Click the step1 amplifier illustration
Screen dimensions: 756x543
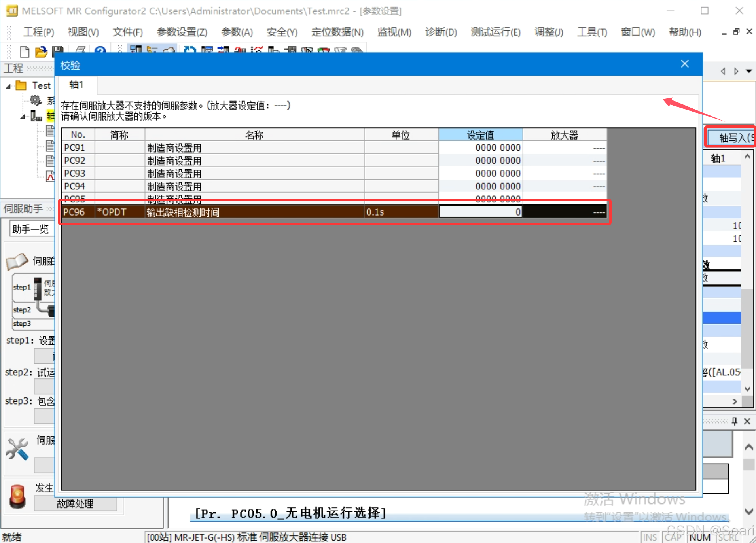(x=38, y=289)
